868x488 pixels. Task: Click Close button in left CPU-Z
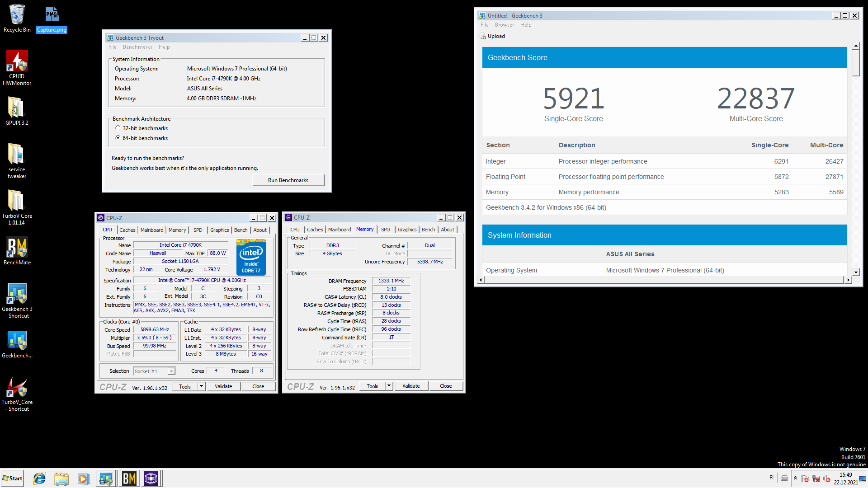point(258,386)
